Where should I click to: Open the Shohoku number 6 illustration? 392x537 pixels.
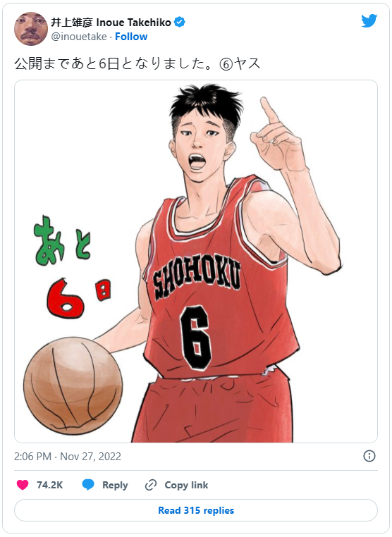[x=196, y=261]
